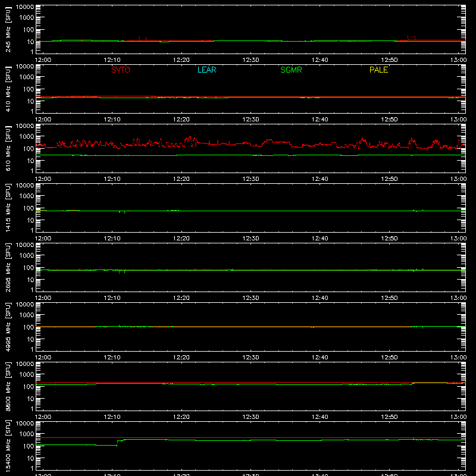This screenshot has height=476, width=476.
Task: Click the 12:10 label under the 8800 MHz plot
Action: tap(112, 417)
